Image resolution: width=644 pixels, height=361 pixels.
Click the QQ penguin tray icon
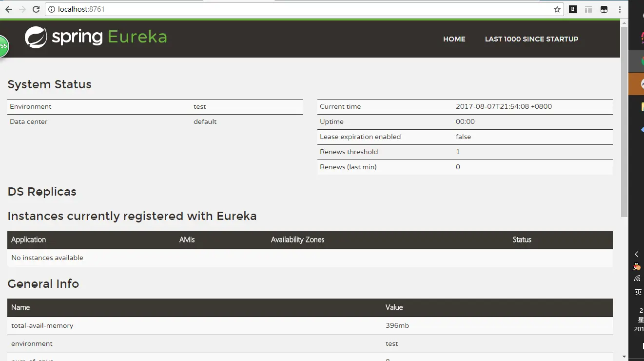(637, 266)
